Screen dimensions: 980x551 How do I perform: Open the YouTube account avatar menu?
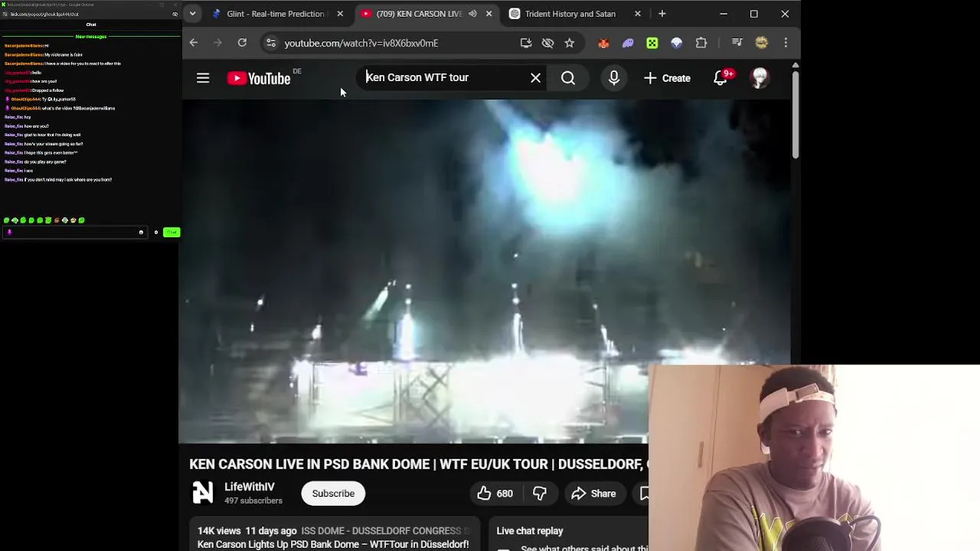pos(759,78)
